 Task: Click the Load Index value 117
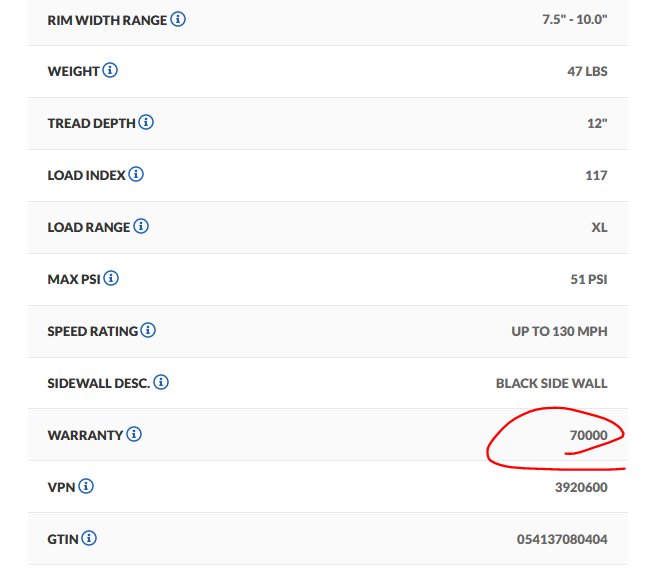[x=596, y=175]
